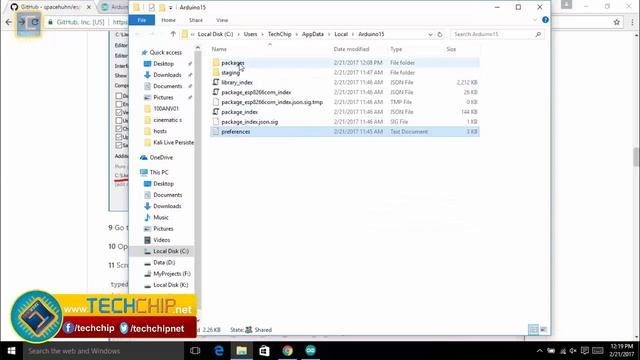640x360 pixels.
Task: Open Music folder in sidebar
Action: click(x=160, y=218)
